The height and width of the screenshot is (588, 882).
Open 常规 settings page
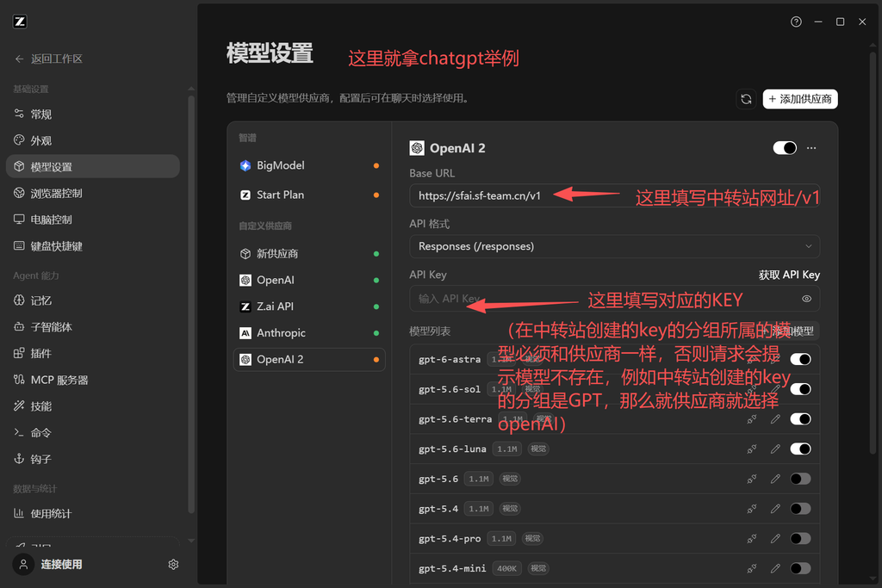[93, 115]
